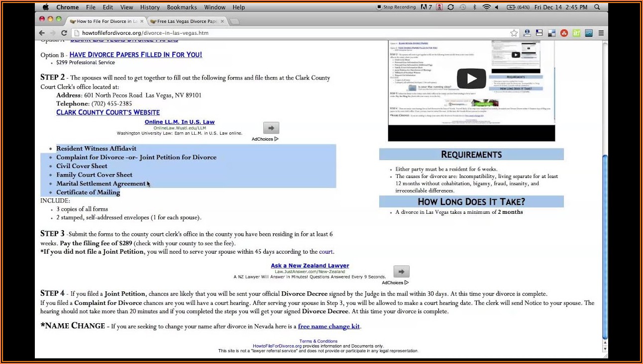Click the Wi-Fi status icon

pos(486,7)
